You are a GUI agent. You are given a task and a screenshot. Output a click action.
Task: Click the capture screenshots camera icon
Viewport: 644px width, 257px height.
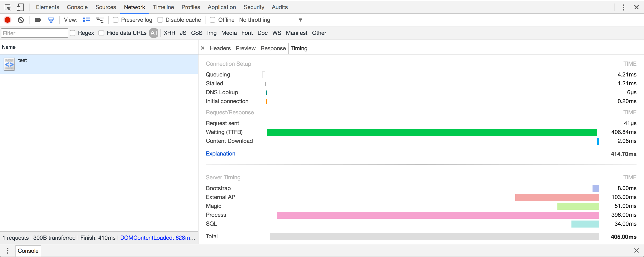click(x=38, y=20)
